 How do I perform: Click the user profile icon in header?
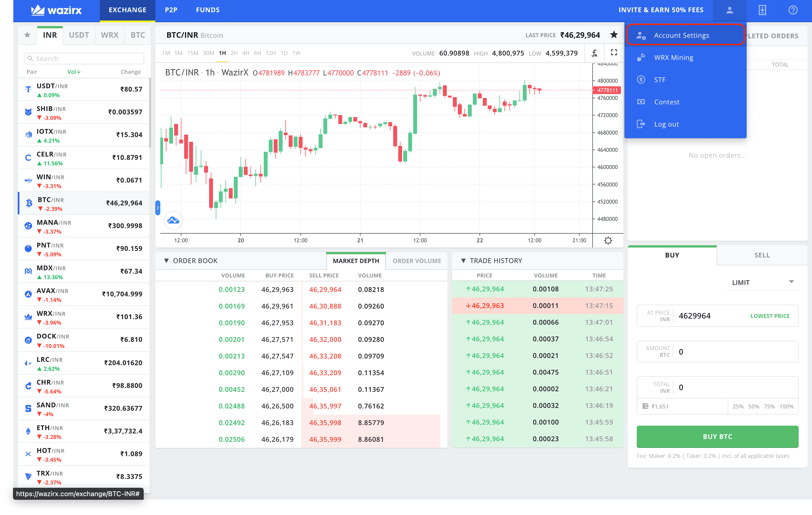point(729,10)
